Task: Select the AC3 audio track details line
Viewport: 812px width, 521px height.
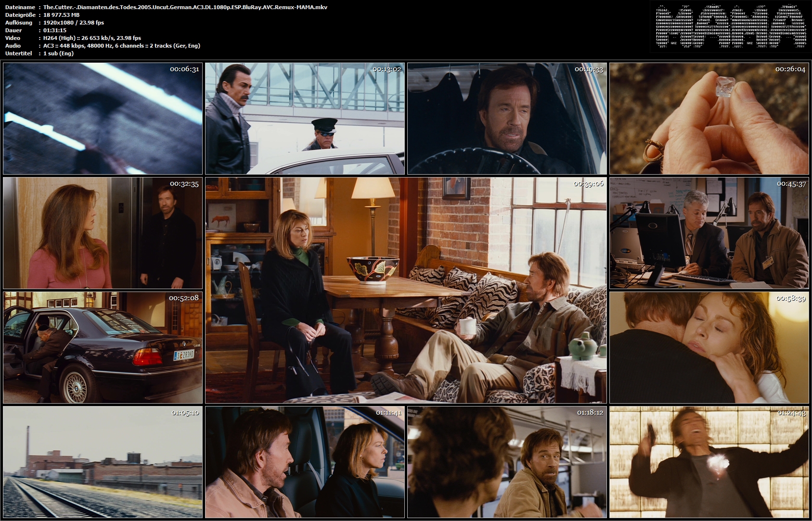Action: pos(122,46)
